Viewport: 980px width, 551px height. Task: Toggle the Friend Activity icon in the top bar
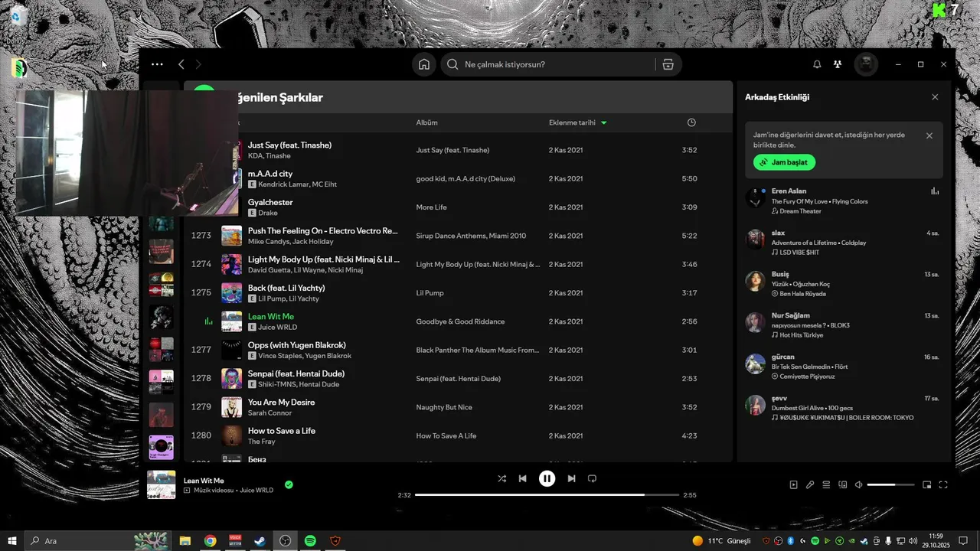click(838, 64)
